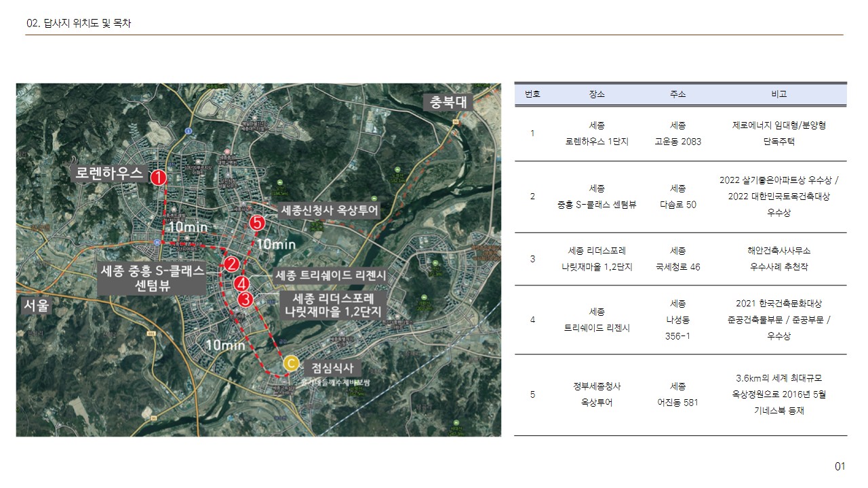The height and width of the screenshot is (488, 868).
Task: Click red marker number 1 on map
Action: point(159,178)
